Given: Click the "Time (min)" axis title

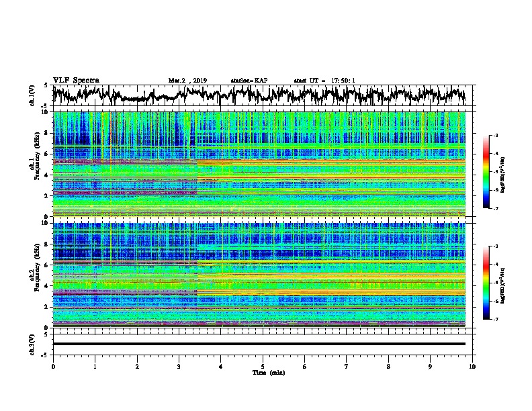Looking at the screenshot, I should tap(269, 373).
